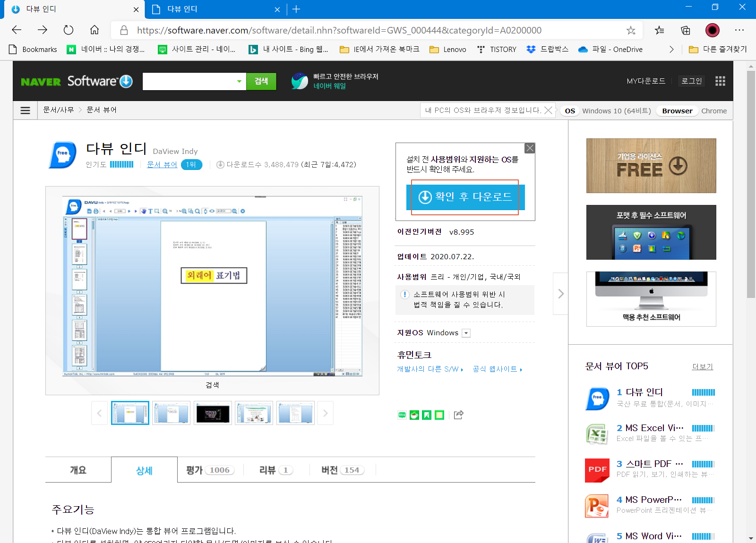Close the download confirmation box
The height and width of the screenshot is (543, 756).
(530, 148)
